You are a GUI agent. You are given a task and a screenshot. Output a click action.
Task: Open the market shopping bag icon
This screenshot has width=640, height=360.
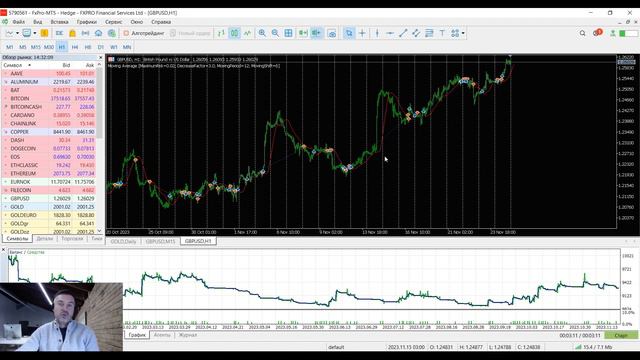tap(72, 33)
